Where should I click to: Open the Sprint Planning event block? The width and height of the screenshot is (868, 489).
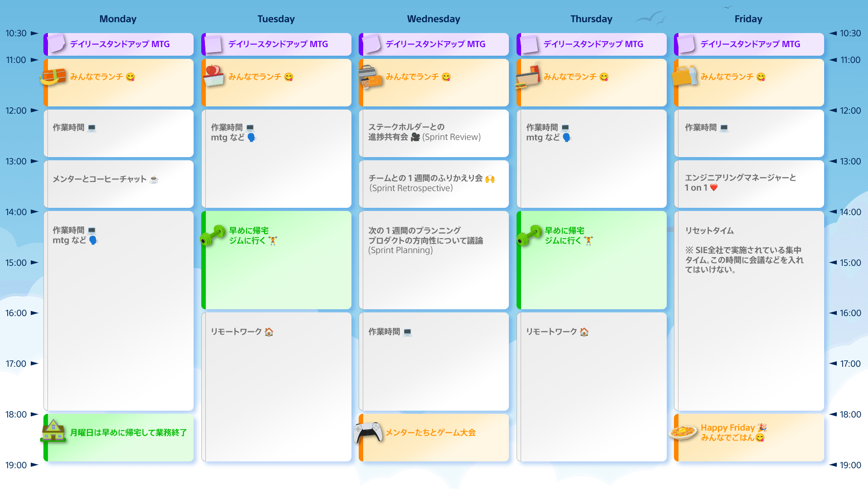(x=433, y=260)
